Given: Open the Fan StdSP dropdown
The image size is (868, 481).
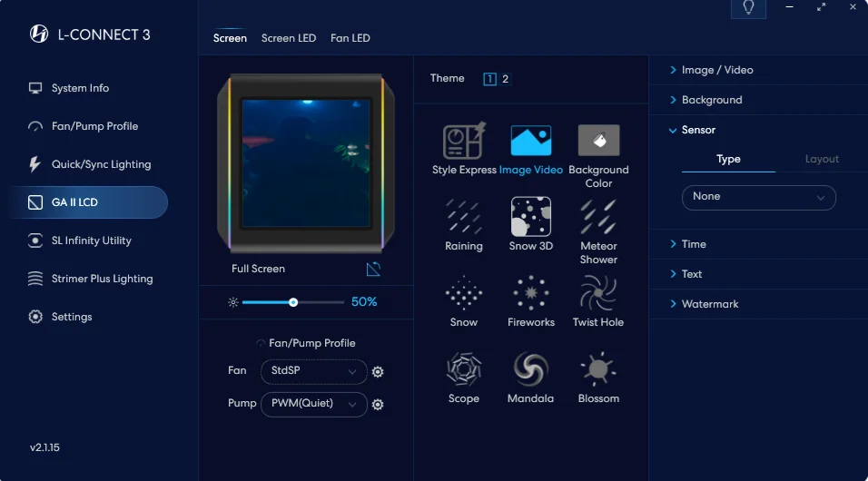Looking at the screenshot, I should pos(313,371).
